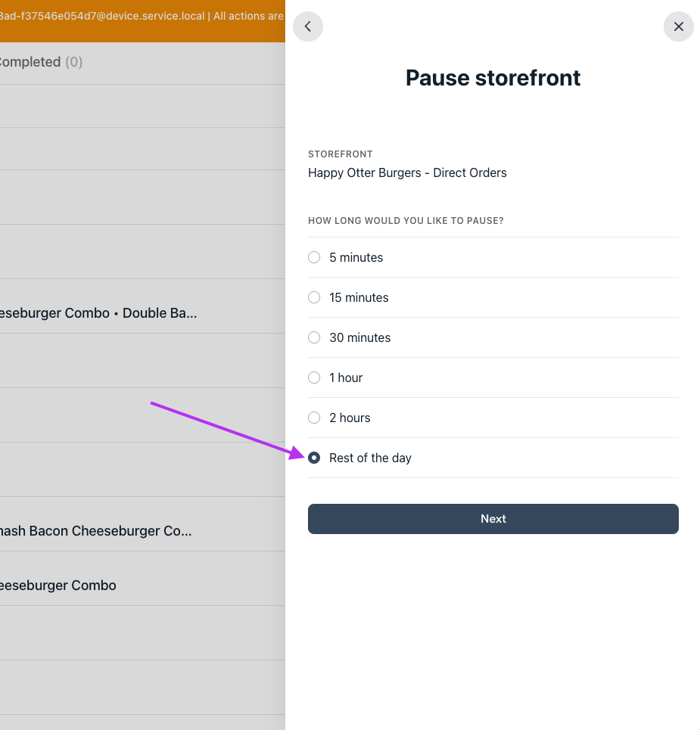Image resolution: width=700 pixels, height=730 pixels.
Task: Go back using the left chevron icon
Action: coord(307,26)
